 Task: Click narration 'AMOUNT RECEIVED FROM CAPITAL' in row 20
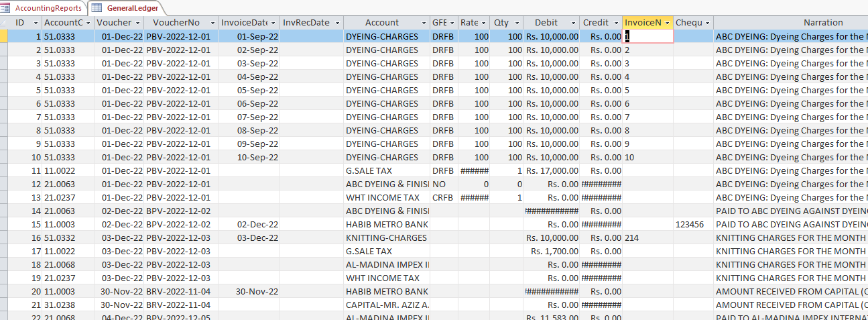(x=791, y=291)
